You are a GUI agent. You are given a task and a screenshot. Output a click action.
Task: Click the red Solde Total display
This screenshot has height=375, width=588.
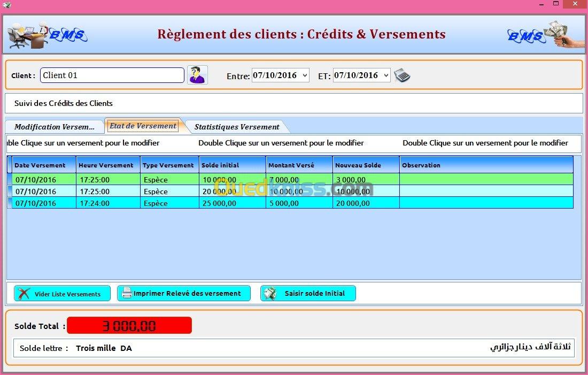[129, 325]
